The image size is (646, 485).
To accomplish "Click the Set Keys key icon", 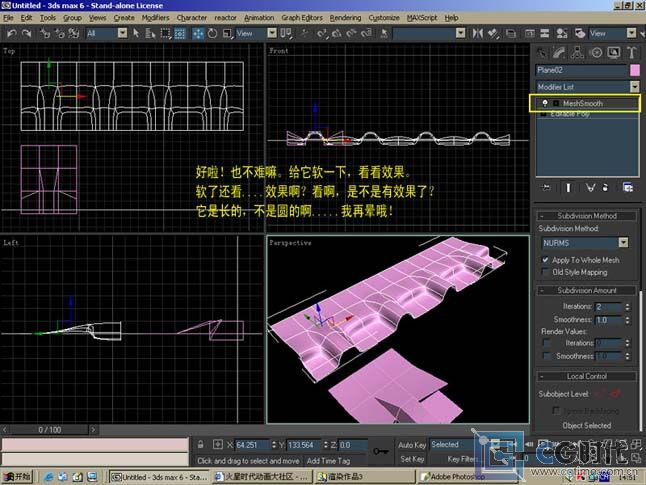I will pos(381,452).
